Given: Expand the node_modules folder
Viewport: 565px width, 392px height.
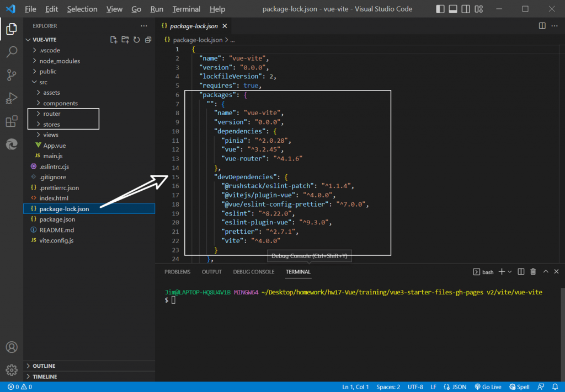Looking at the screenshot, I should 89,61.
